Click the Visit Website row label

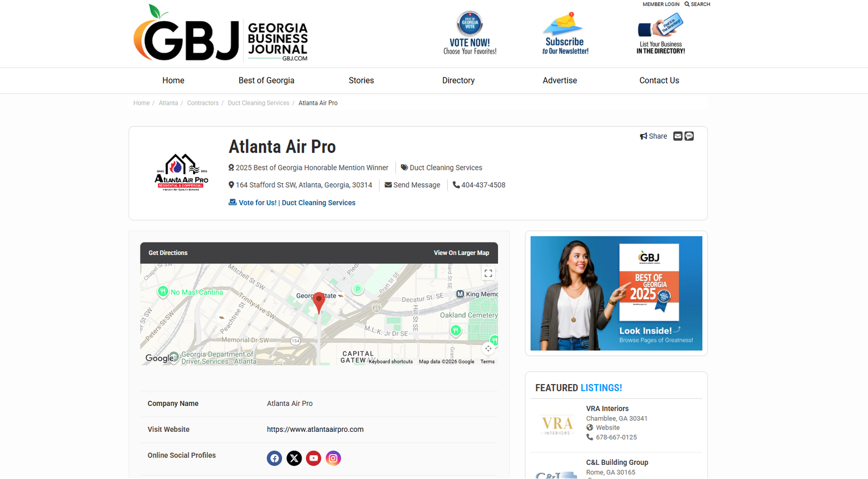(169, 430)
